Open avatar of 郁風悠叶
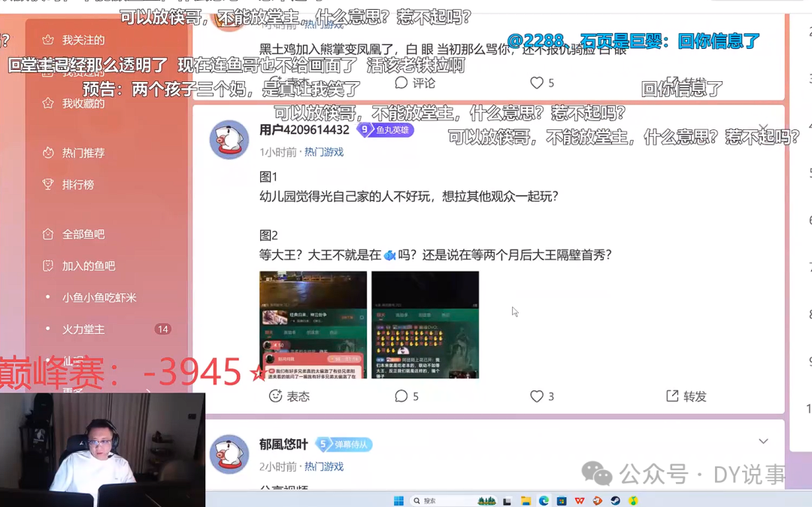 tap(229, 454)
